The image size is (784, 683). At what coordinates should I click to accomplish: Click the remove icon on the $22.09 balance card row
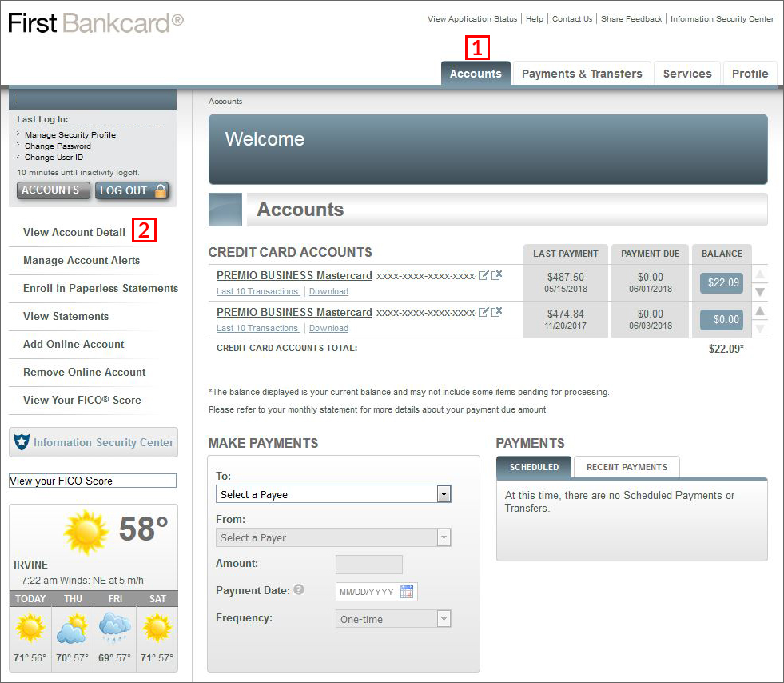(x=496, y=275)
